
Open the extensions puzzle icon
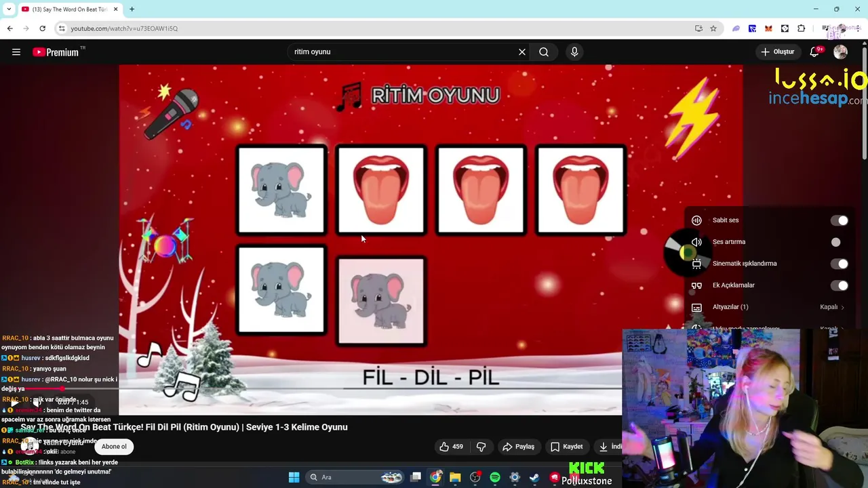801,28
